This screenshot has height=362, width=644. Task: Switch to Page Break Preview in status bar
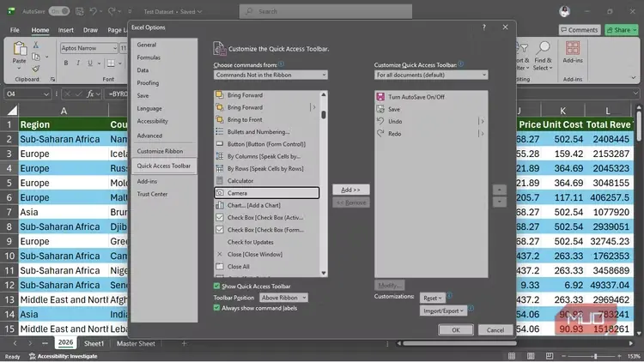(550, 356)
